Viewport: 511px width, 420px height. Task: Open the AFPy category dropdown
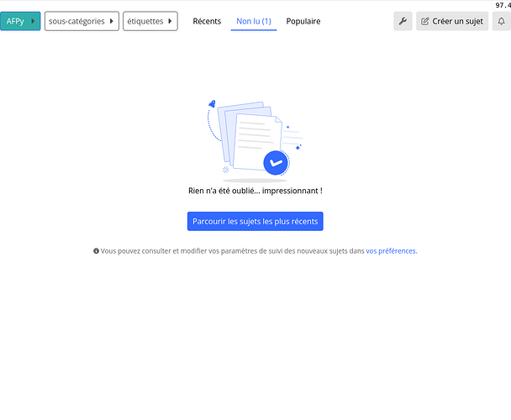pos(20,21)
